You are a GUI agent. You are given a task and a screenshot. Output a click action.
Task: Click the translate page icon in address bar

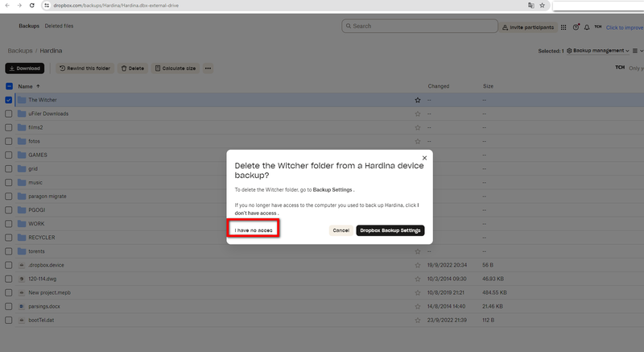click(x=531, y=6)
